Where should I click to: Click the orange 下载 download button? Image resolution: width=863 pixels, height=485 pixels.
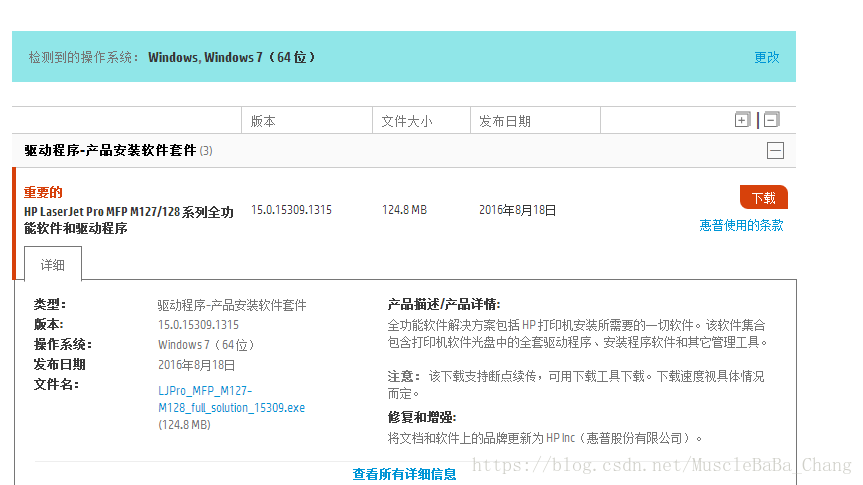(763, 198)
